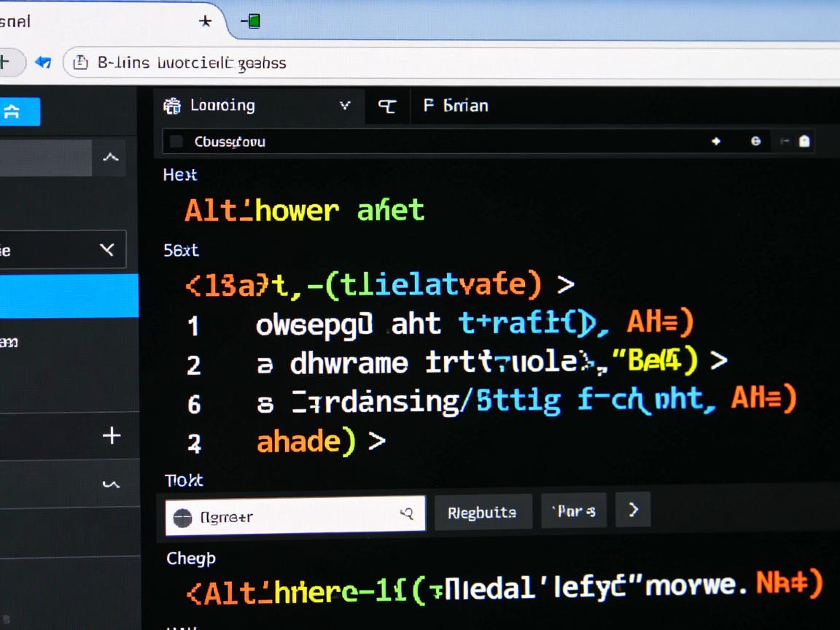The width and height of the screenshot is (840, 630).
Task: Click the dark circle icon in the search field
Action: (x=182, y=518)
